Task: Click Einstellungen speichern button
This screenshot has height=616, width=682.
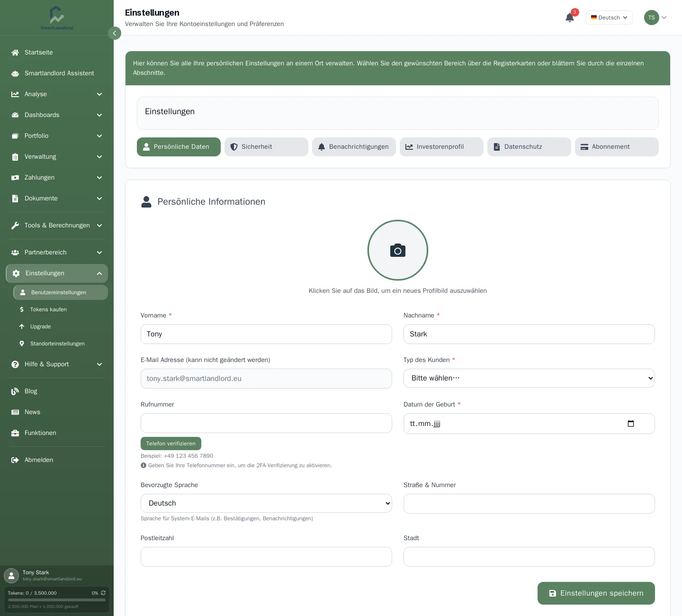Action: [596, 593]
